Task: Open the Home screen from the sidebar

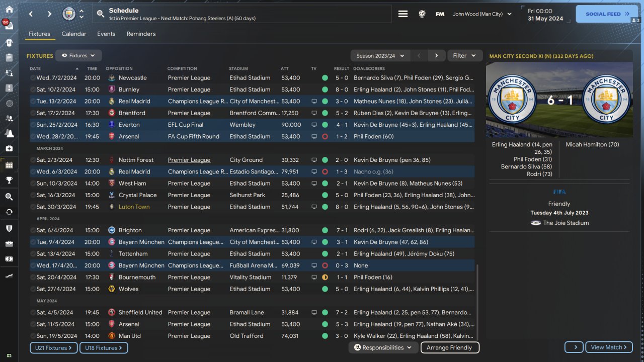Action: [x=9, y=10]
